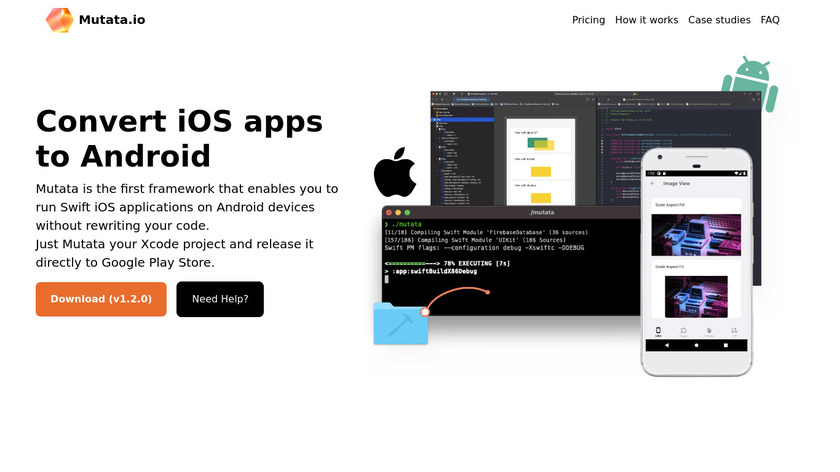Click the red close dot on terminal window
Screen dimensions: 840x472
pyautogui.click(x=389, y=213)
